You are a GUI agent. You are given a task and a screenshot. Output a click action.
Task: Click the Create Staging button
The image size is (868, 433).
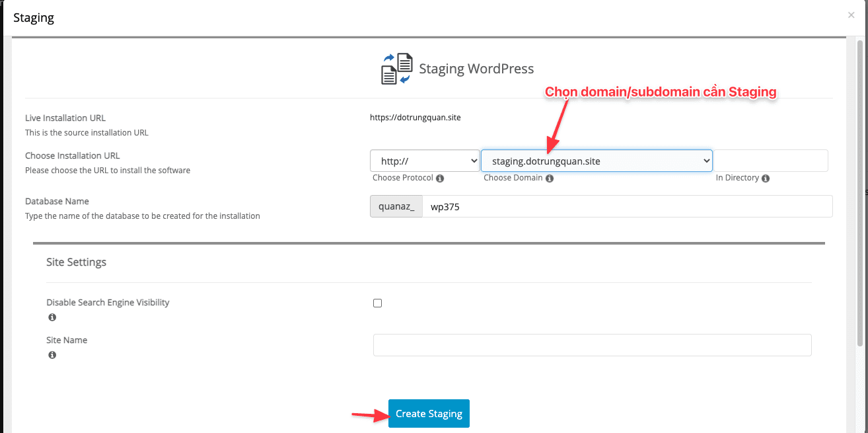pos(428,413)
